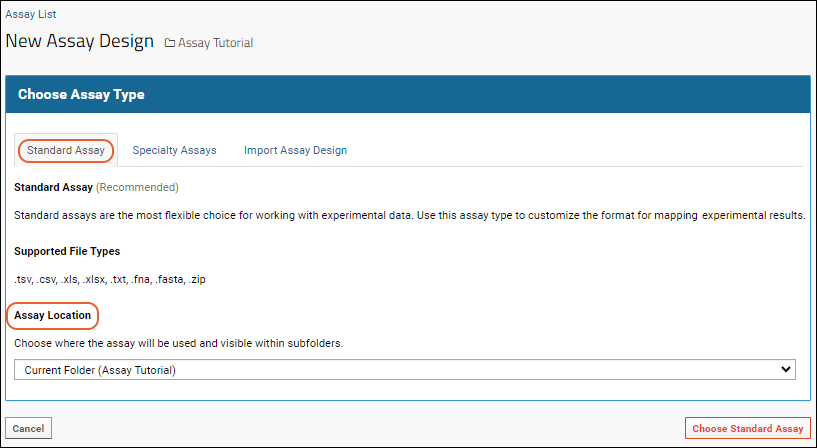Click the 'Choose where the assay will be used' text
Screen dimensions: 817x448
click(179, 344)
